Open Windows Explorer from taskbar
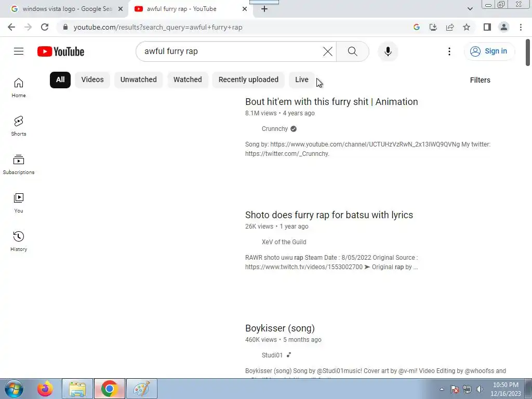The image size is (532, 399). point(77,389)
